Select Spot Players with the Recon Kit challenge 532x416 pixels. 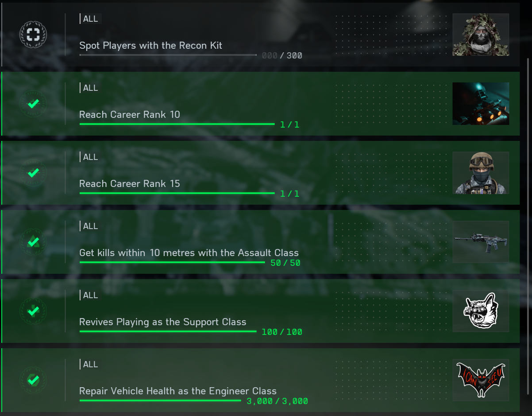click(261, 35)
